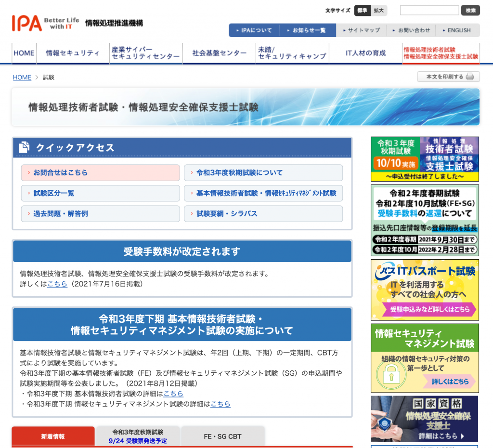Open 情報処理技術者試験 navigation item in red
Viewport: 493px width, 448px height.
tap(441, 53)
